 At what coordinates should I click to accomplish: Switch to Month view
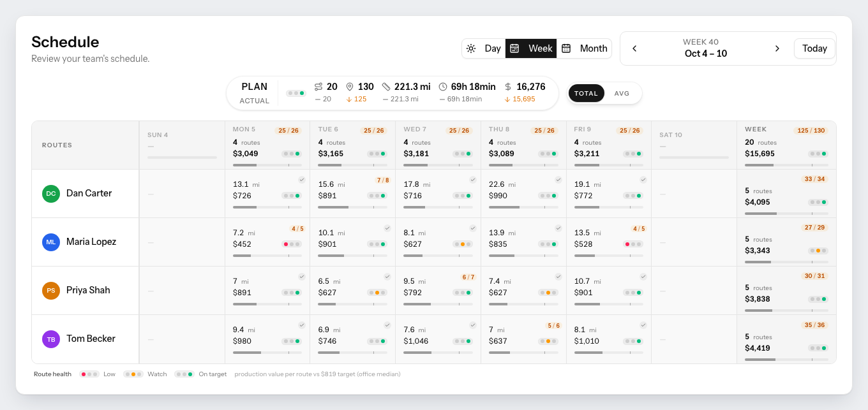(584, 48)
